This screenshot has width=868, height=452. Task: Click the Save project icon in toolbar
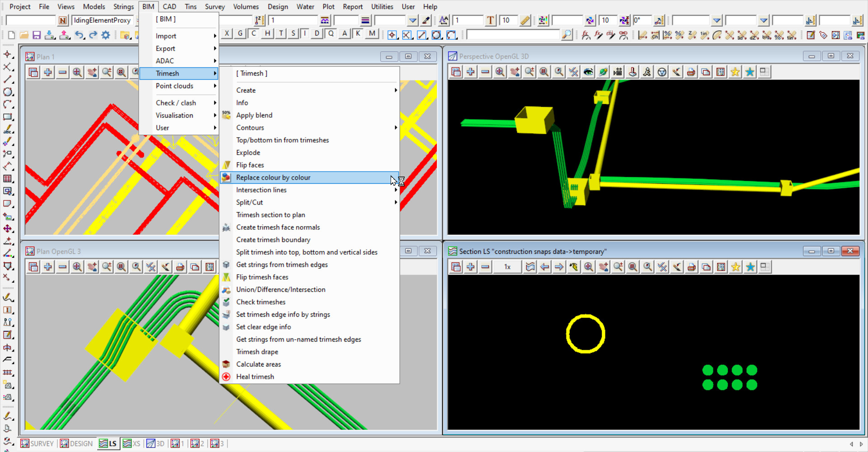37,35
